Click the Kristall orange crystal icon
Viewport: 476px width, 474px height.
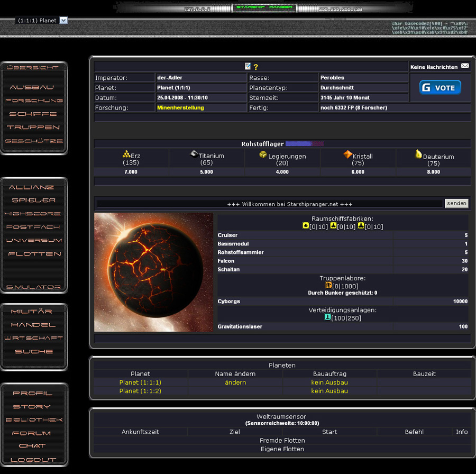[x=347, y=154]
